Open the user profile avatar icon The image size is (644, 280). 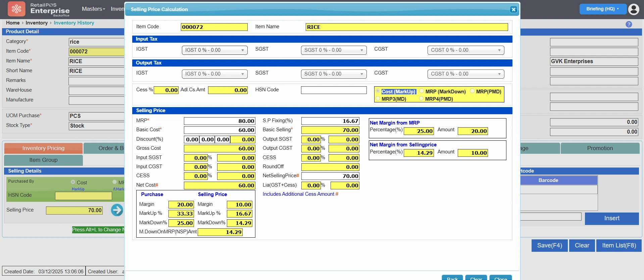(634, 9)
